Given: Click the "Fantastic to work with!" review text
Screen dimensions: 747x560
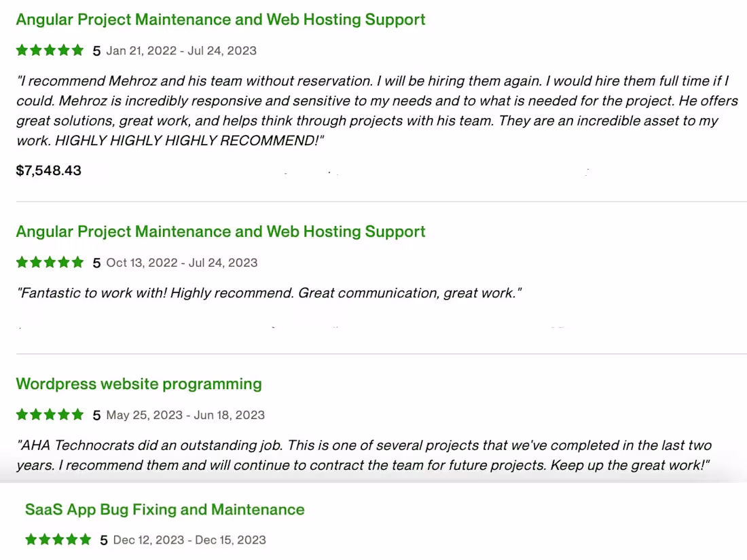Looking at the screenshot, I should [x=269, y=294].
